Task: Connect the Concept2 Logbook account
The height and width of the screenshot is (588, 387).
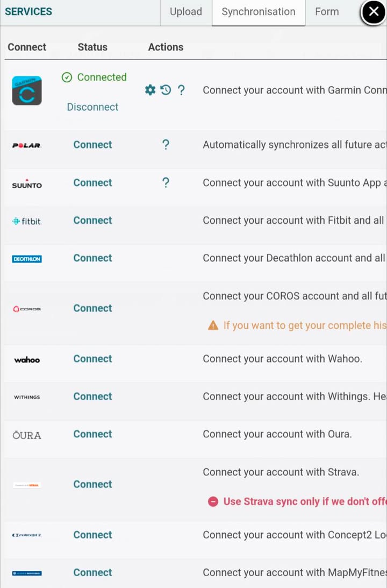Action: point(92,535)
